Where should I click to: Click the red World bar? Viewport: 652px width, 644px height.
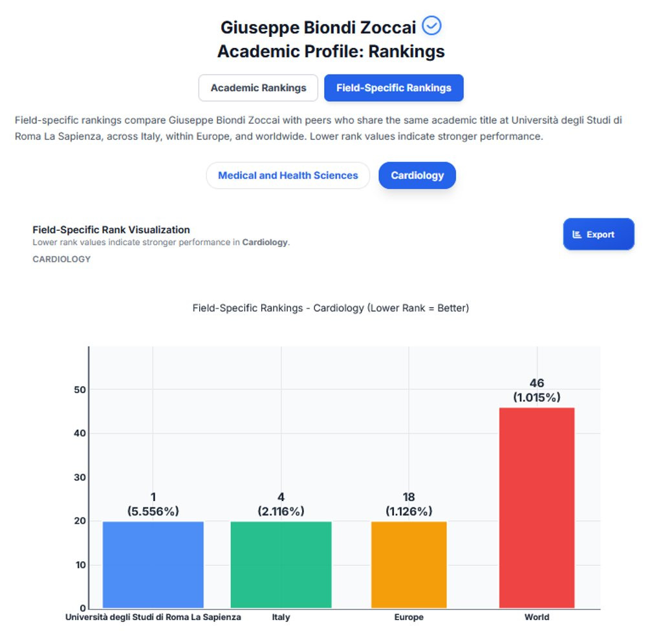(x=537, y=508)
